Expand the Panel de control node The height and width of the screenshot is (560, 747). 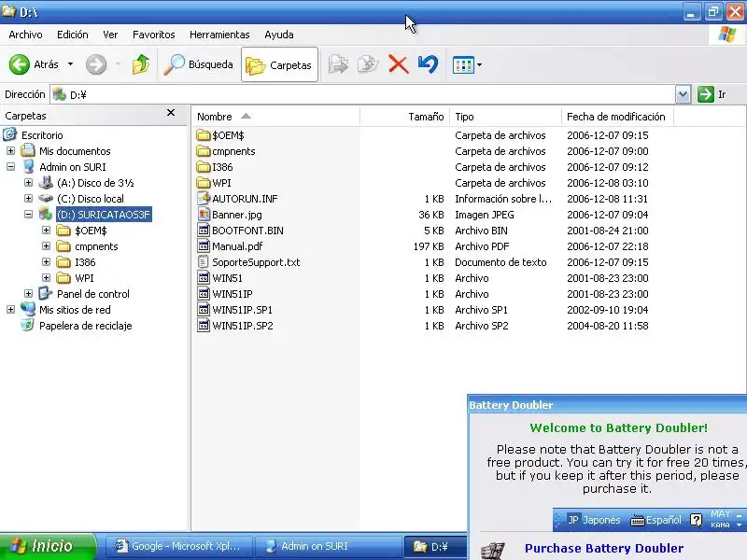click(x=28, y=294)
